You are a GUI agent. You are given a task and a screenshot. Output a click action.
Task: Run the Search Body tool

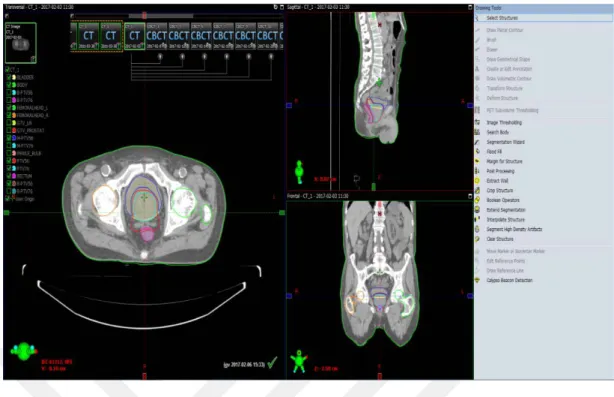click(497, 132)
